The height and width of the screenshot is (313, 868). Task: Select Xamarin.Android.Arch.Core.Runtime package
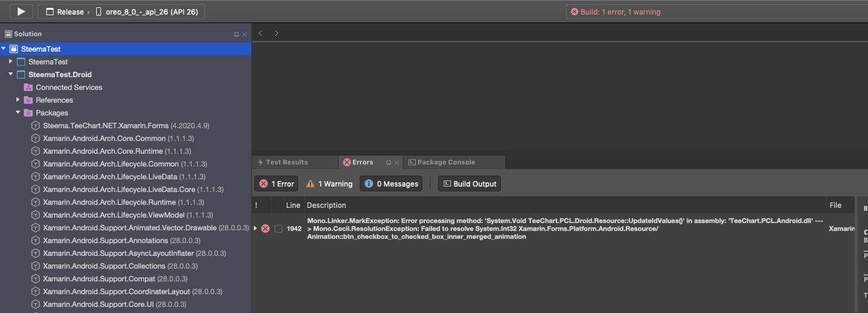[117, 151]
